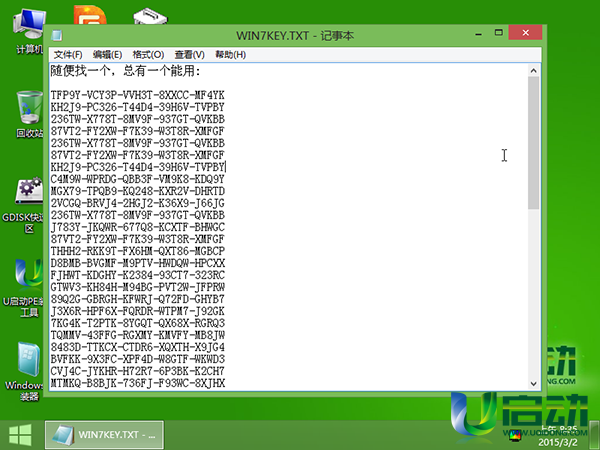Click key line 2VCGQ-BRVJ4-2HGJ2-K36X9-J66JG
The image size is (600, 450).
(x=138, y=203)
